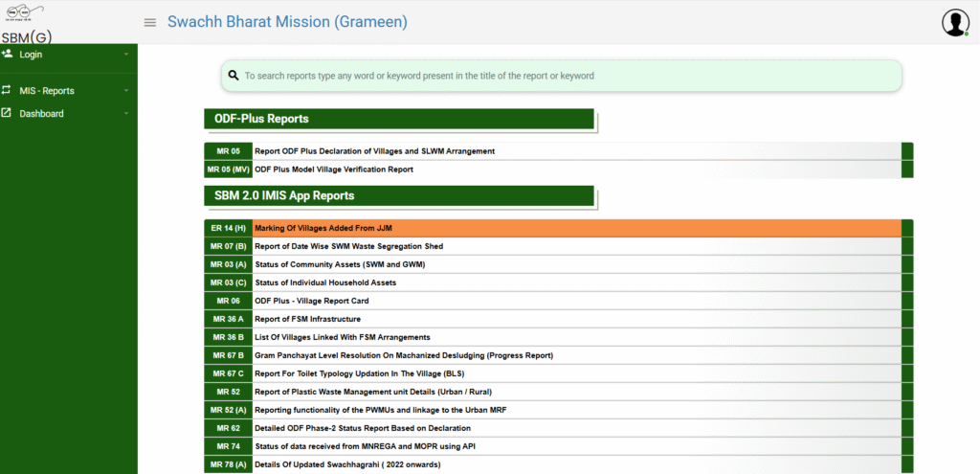Open Status of Community Assets report
The height and width of the screenshot is (474, 980).
pos(340,264)
